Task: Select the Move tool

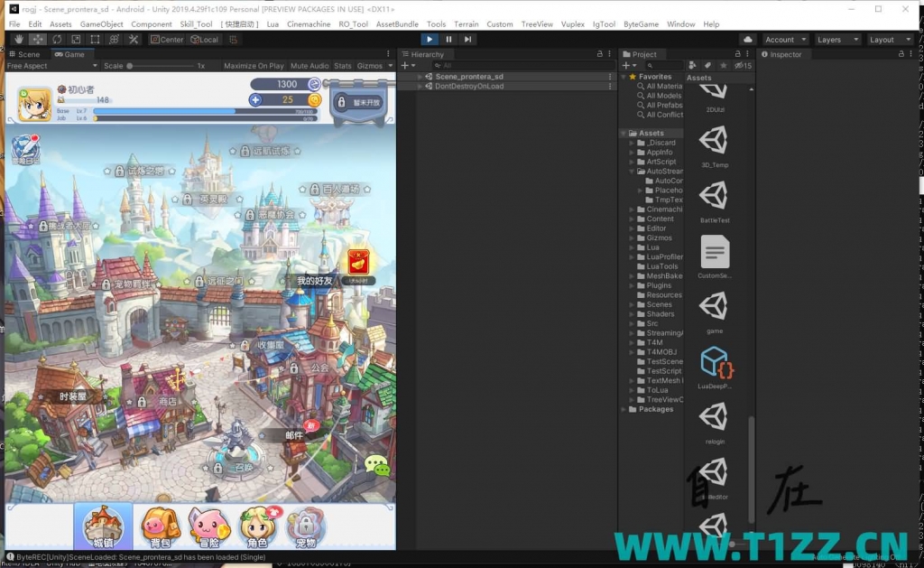Action: point(38,40)
